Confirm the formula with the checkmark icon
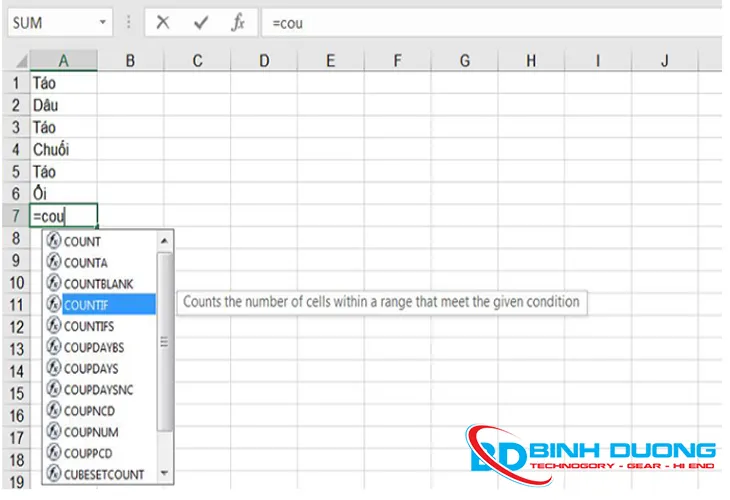 tap(201, 22)
